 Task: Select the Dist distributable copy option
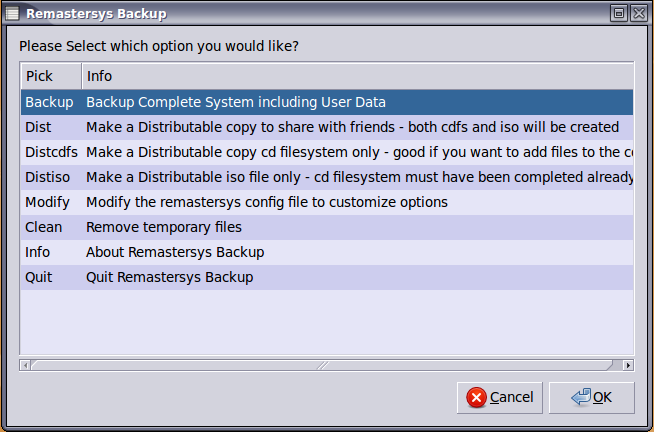pos(352,127)
